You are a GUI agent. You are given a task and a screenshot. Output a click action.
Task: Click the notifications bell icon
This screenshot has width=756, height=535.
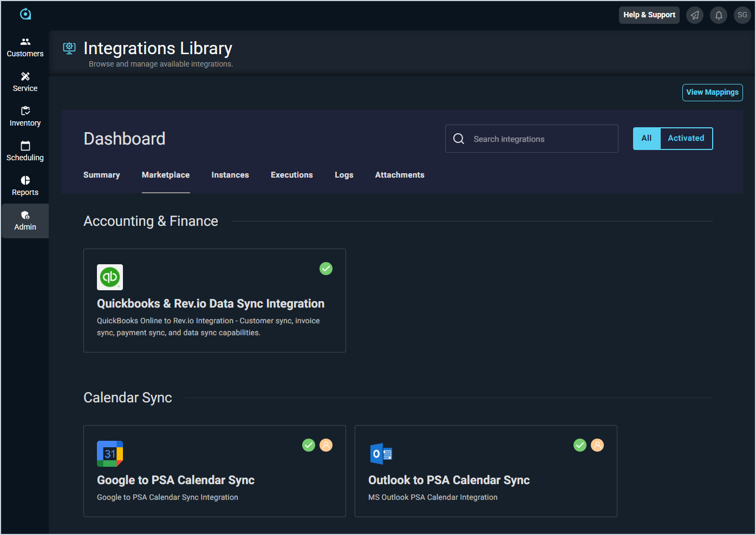coord(719,15)
